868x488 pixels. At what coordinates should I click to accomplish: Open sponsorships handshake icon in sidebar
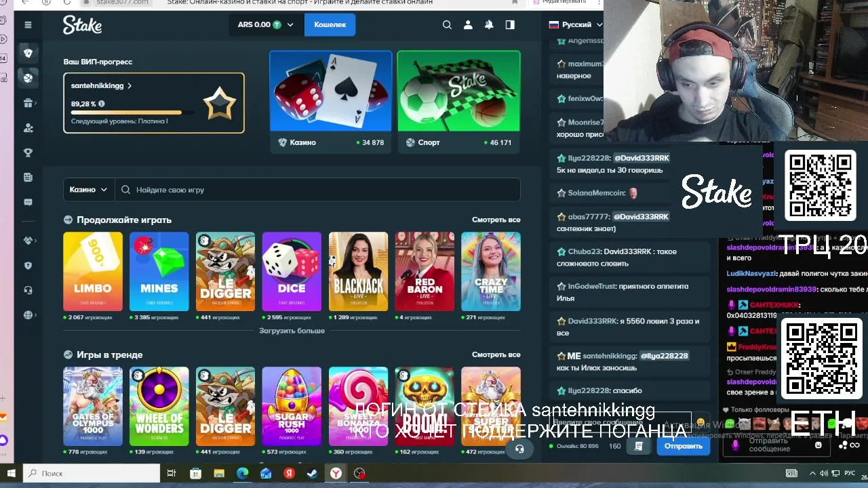[28, 241]
